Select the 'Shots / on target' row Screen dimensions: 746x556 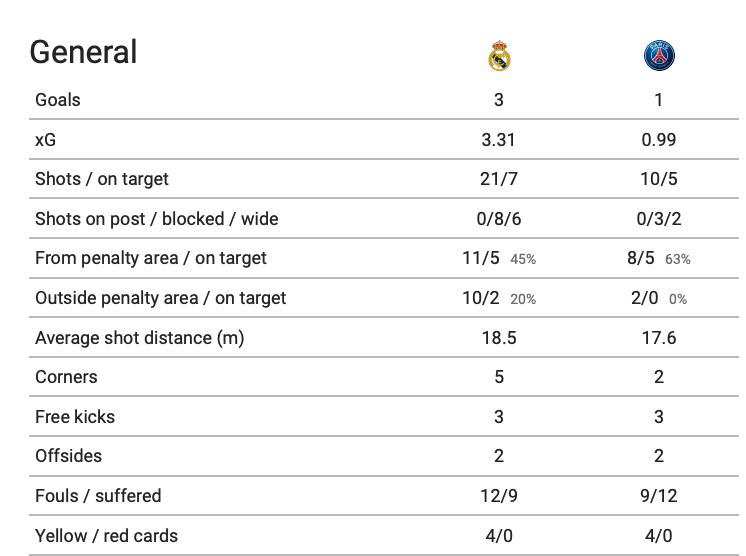(383, 179)
